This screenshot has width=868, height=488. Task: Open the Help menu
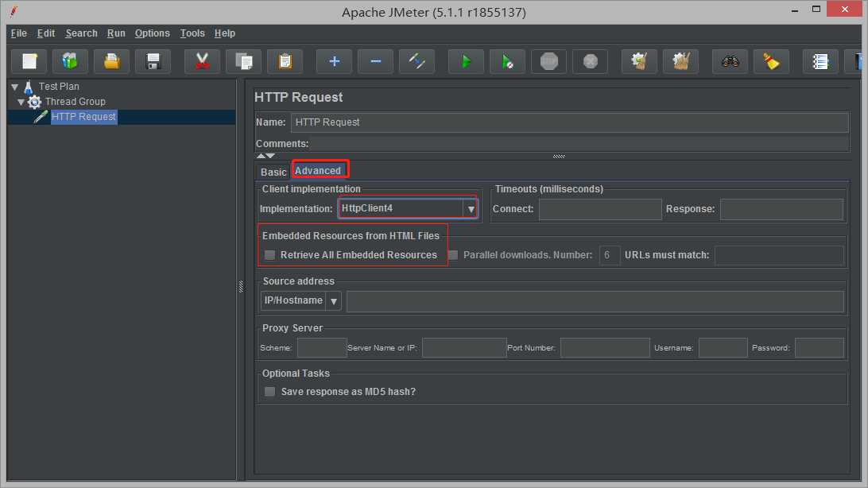point(225,33)
